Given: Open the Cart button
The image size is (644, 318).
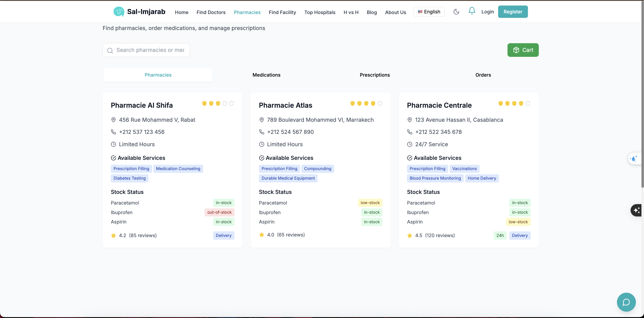Looking at the screenshot, I should pyautogui.click(x=523, y=50).
